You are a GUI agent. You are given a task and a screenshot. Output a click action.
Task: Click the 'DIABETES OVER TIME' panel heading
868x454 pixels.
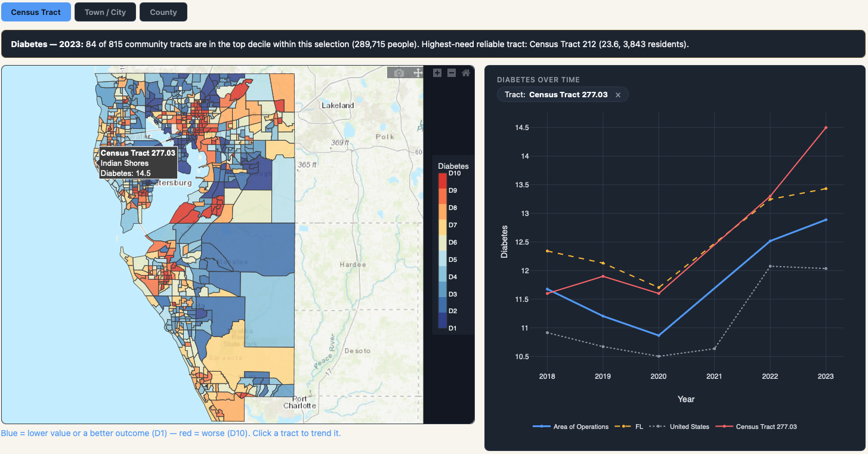pyautogui.click(x=538, y=80)
